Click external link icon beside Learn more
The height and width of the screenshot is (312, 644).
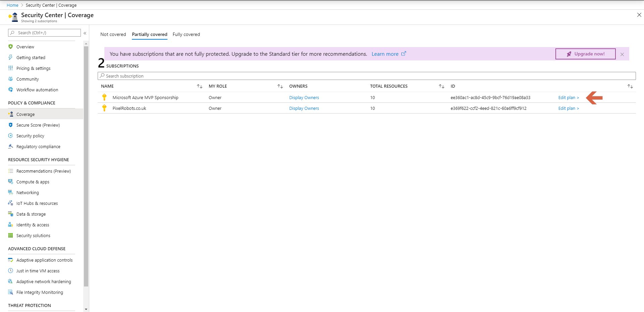pyautogui.click(x=404, y=53)
